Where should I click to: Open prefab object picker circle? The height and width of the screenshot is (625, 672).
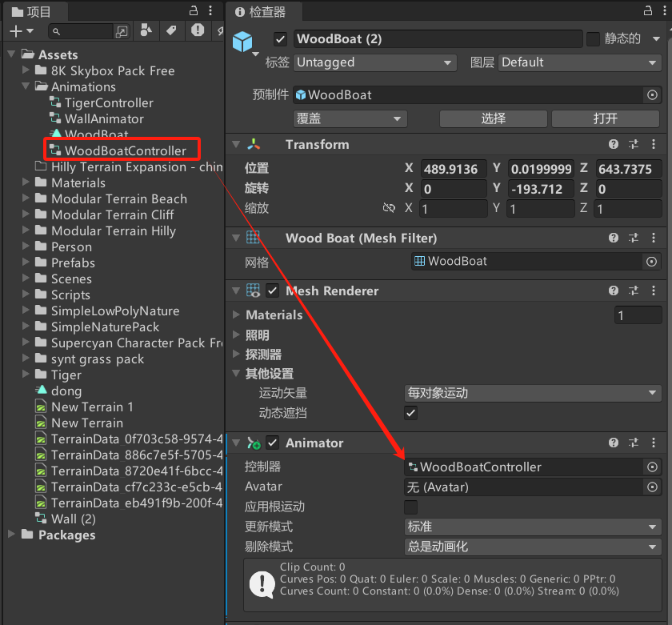[x=652, y=95]
